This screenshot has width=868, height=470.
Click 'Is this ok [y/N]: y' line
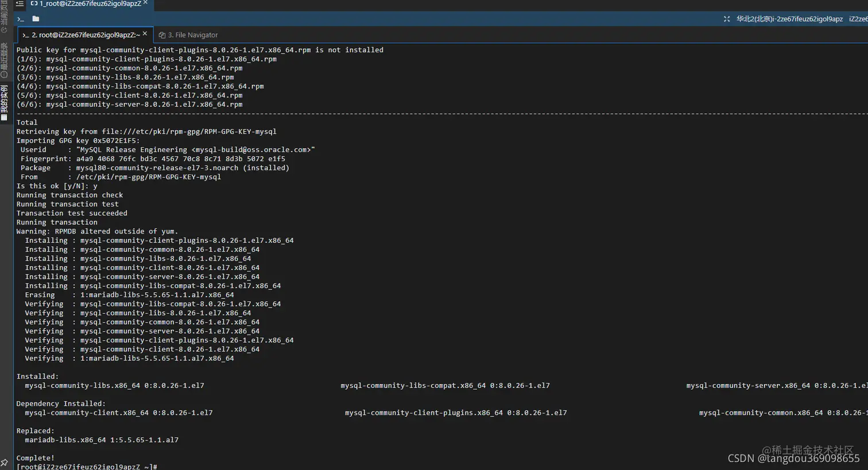pyautogui.click(x=57, y=186)
